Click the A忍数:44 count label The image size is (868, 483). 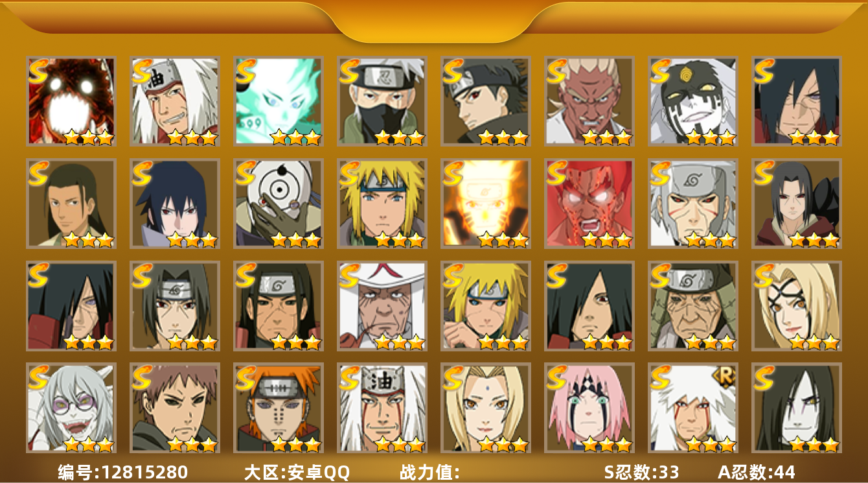pyautogui.click(x=757, y=472)
